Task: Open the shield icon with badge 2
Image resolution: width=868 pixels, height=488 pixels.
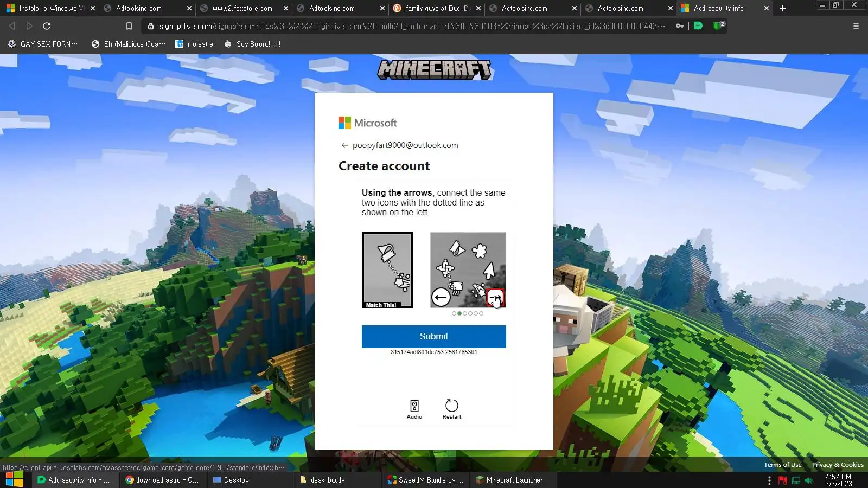Action: pos(718,25)
